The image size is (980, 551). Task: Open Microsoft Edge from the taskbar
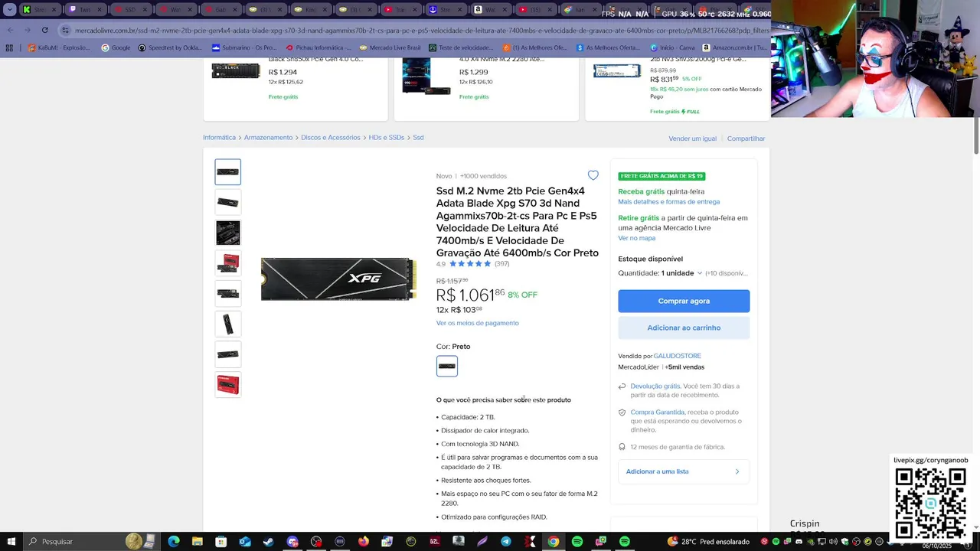tap(174, 541)
